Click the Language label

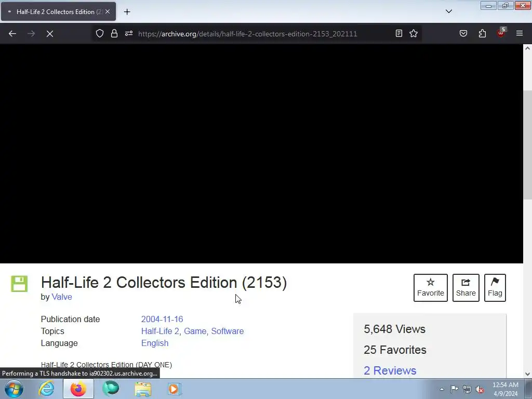tap(59, 343)
